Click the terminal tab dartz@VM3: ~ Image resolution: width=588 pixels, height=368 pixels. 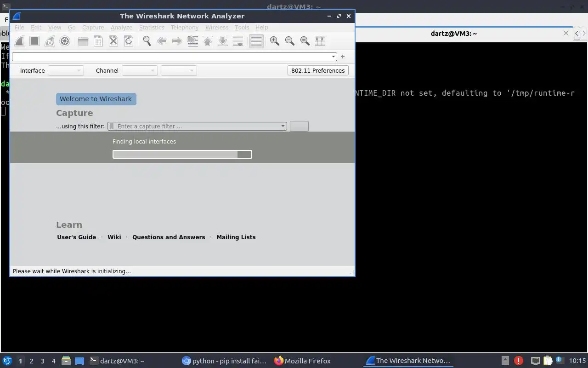(x=454, y=34)
